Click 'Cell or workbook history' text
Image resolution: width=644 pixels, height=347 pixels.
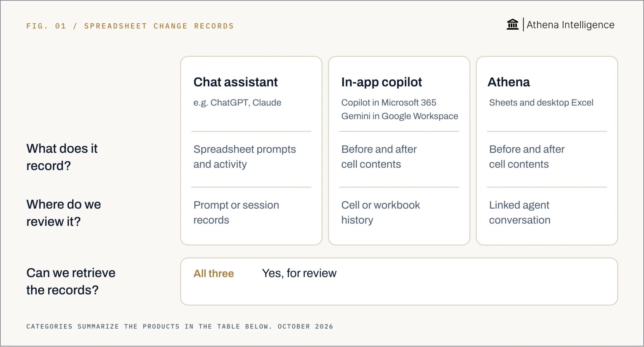(x=381, y=212)
